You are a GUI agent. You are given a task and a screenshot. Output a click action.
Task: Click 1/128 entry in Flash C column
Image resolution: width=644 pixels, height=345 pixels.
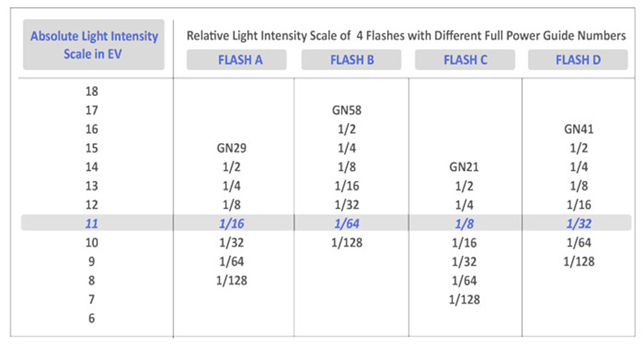(x=464, y=299)
